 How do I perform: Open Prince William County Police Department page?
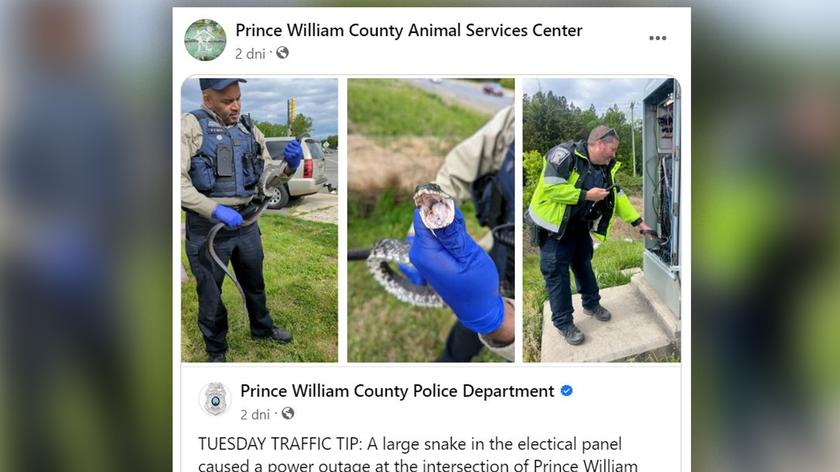pyautogui.click(x=397, y=391)
